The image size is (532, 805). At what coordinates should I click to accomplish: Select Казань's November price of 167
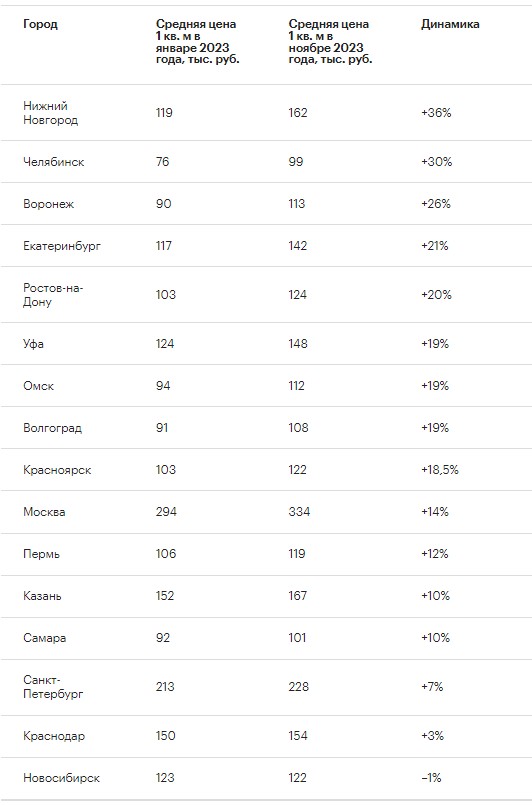tap(298, 596)
